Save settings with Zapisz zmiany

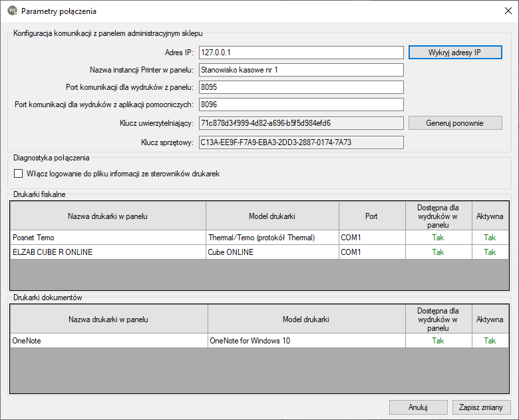click(481, 407)
